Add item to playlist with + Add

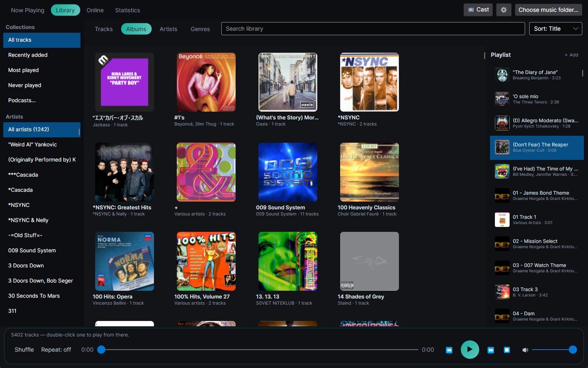click(571, 55)
